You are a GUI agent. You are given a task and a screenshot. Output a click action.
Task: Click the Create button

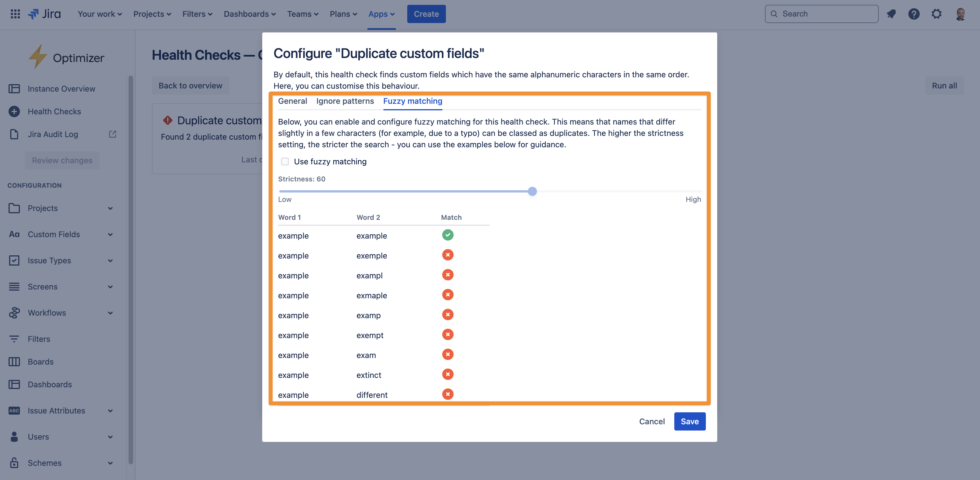426,14
